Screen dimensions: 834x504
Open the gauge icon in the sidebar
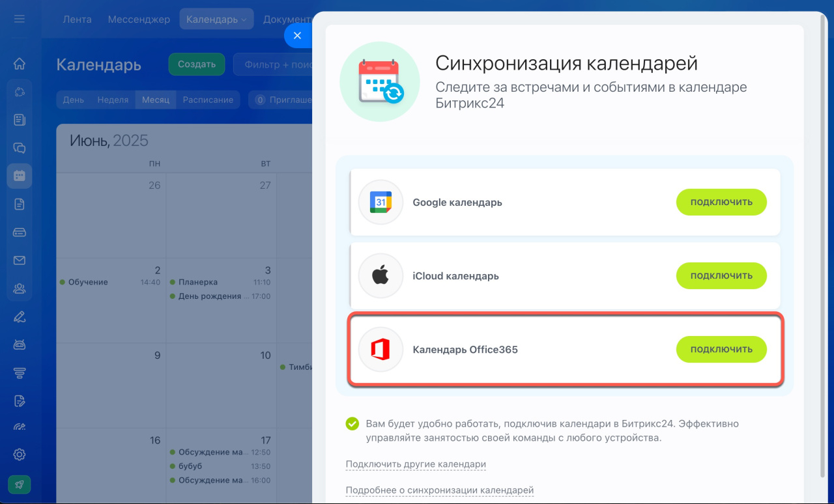[20, 427]
